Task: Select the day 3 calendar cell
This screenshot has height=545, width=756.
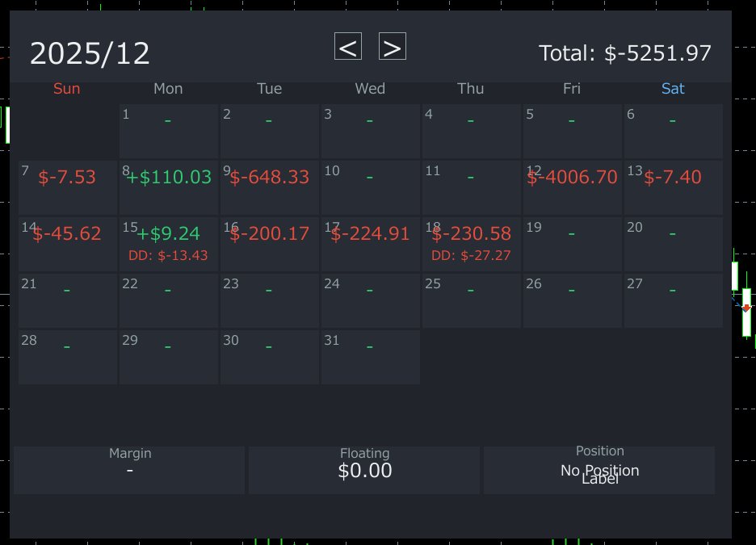Action: pyautogui.click(x=371, y=131)
